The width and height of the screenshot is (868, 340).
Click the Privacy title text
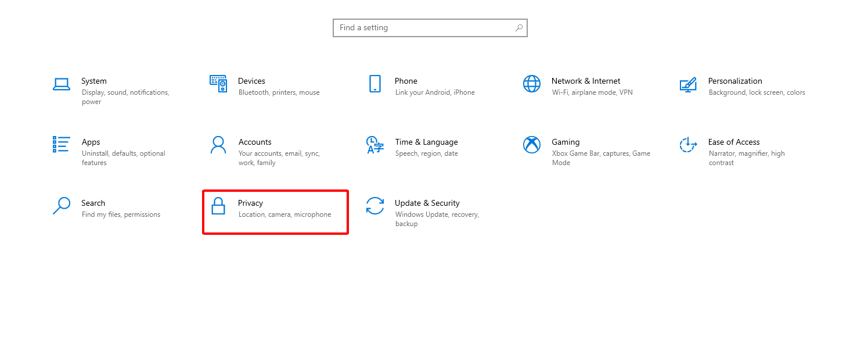[x=250, y=203]
